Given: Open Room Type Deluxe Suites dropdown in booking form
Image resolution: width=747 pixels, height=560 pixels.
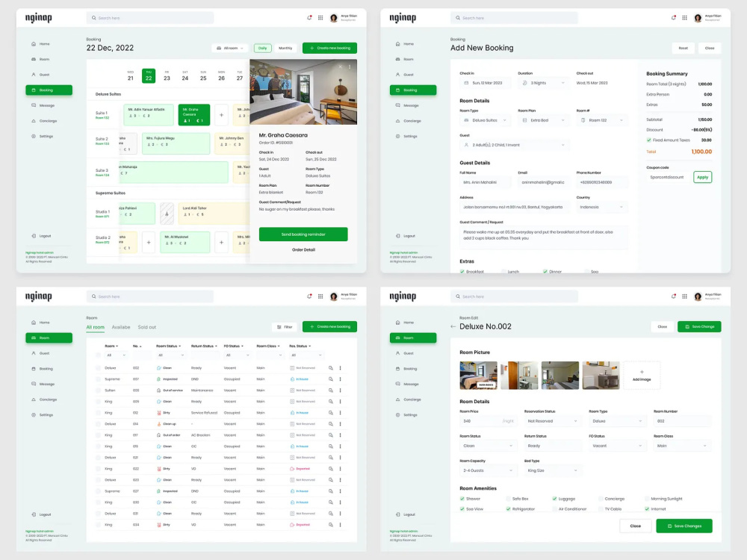Looking at the screenshot, I should 485,120.
